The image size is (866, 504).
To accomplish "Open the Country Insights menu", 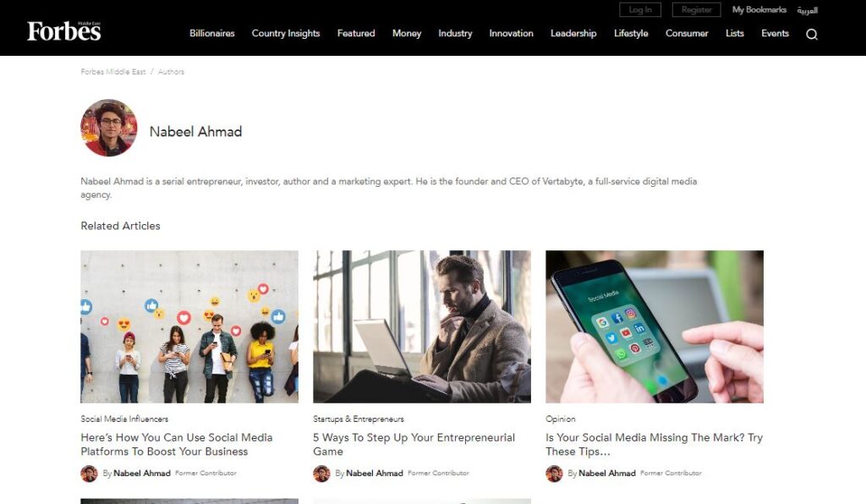I will pos(286,33).
